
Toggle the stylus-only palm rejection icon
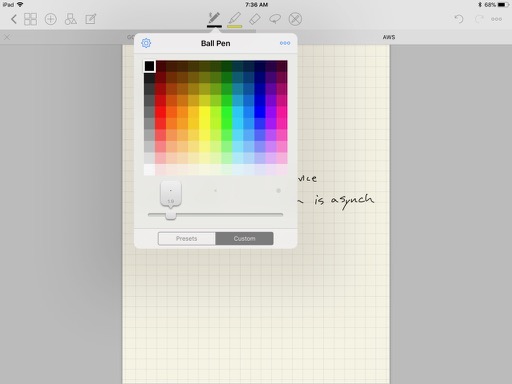click(295, 19)
